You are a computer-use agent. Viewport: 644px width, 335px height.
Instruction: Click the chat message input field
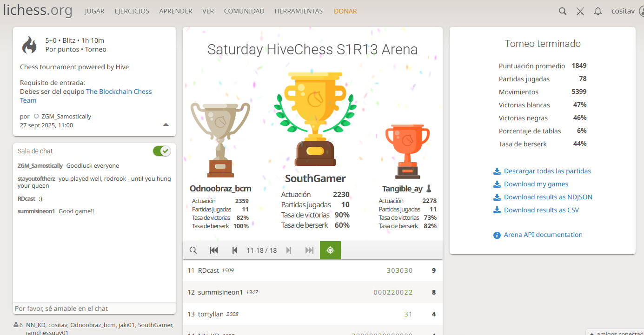[x=94, y=309]
